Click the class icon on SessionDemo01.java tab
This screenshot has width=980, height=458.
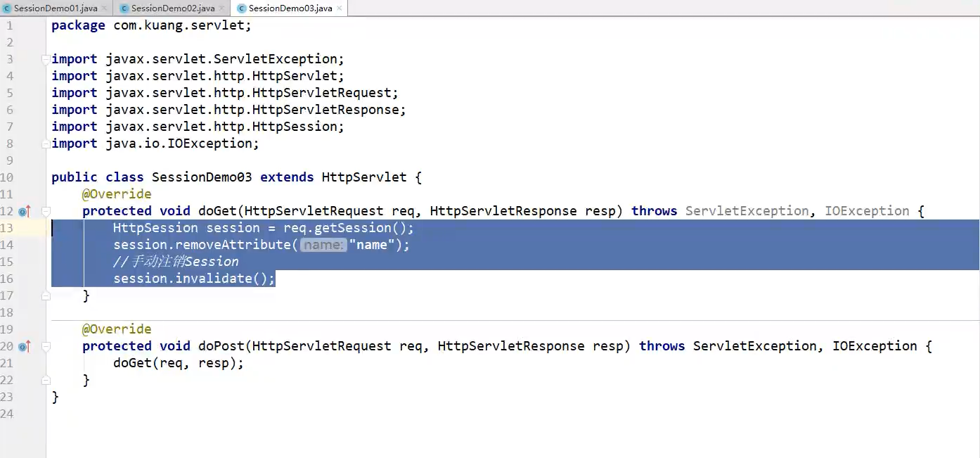click(x=8, y=8)
